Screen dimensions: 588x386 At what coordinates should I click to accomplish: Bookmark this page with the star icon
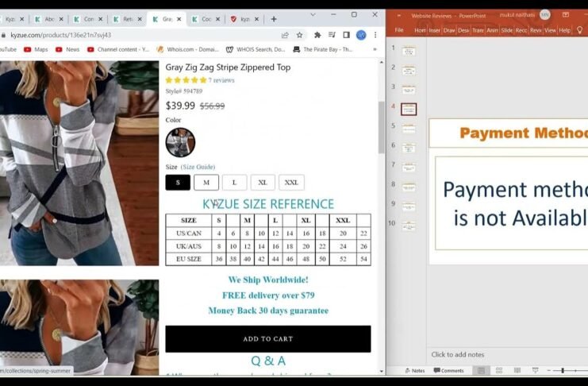coord(299,35)
